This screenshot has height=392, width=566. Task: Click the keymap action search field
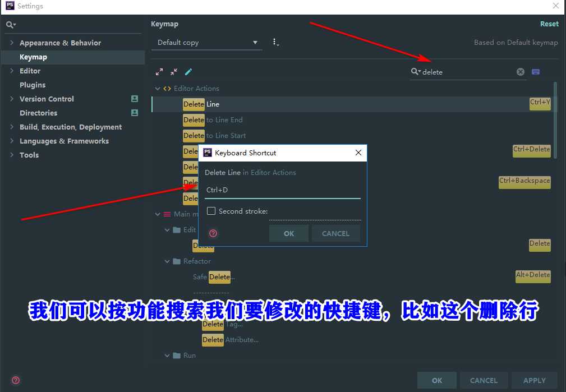pyautogui.click(x=467, y=72)
